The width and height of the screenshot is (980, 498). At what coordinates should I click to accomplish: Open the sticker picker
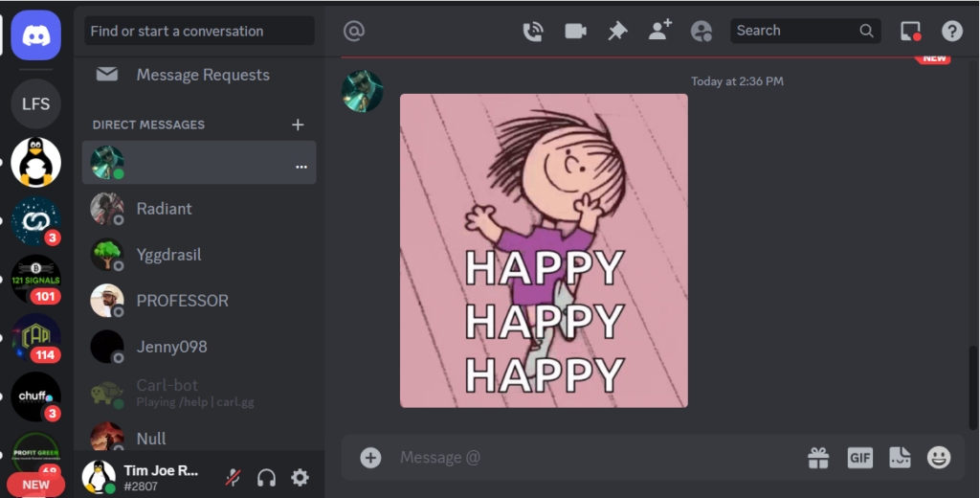pos(900,458)
